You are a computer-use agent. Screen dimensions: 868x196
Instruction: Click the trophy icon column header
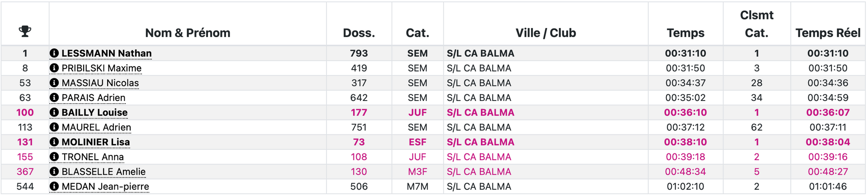(25, 31)
